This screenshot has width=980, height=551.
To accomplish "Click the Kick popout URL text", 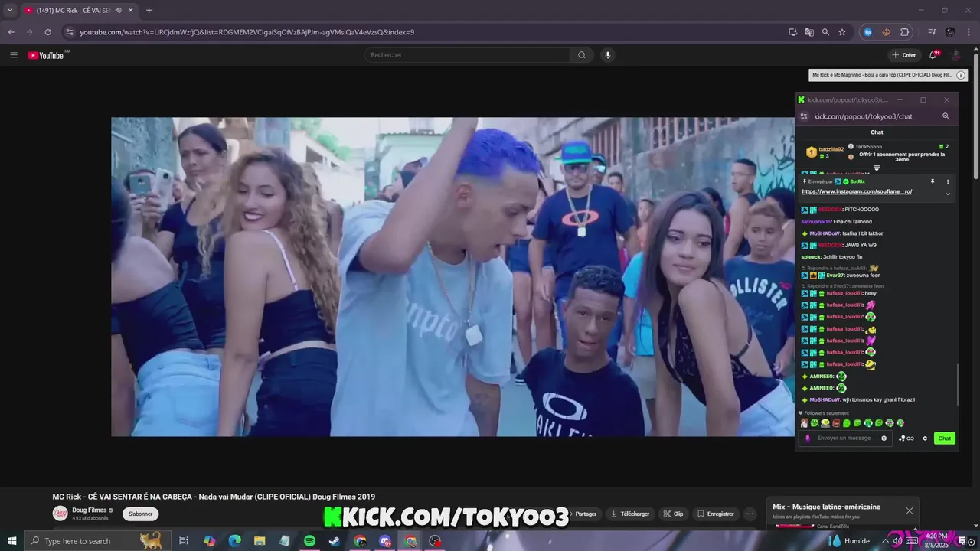I will click(863, 116).
